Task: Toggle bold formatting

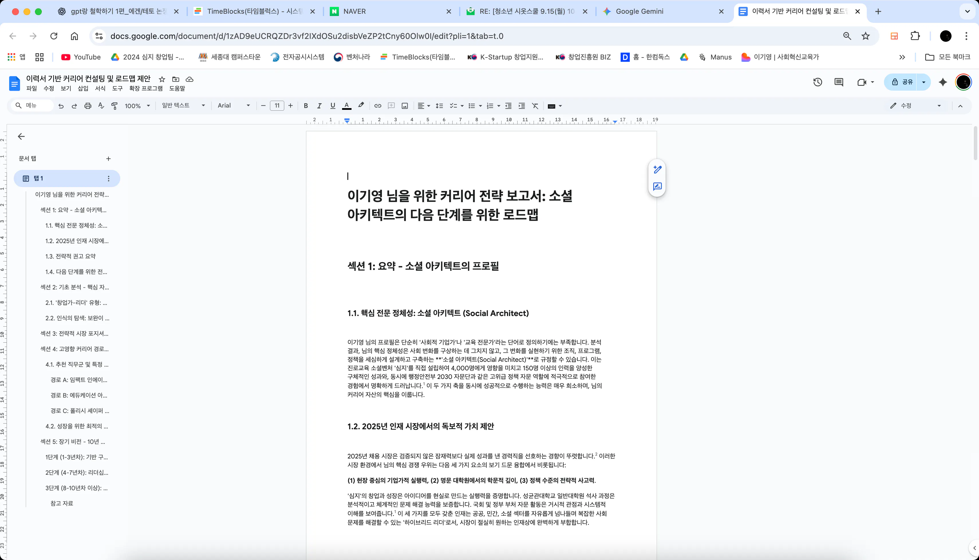Action: pyautogui.click(x=305, y=106)
